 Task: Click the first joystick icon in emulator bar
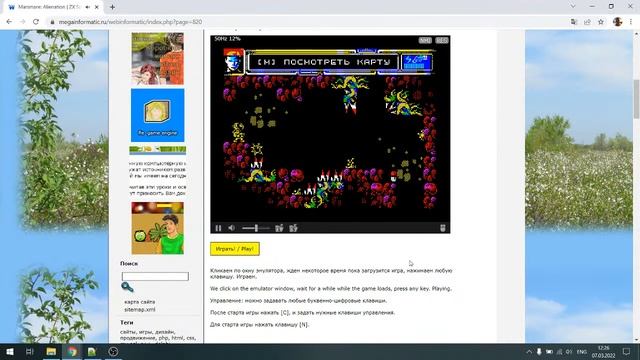coord(279,228)
